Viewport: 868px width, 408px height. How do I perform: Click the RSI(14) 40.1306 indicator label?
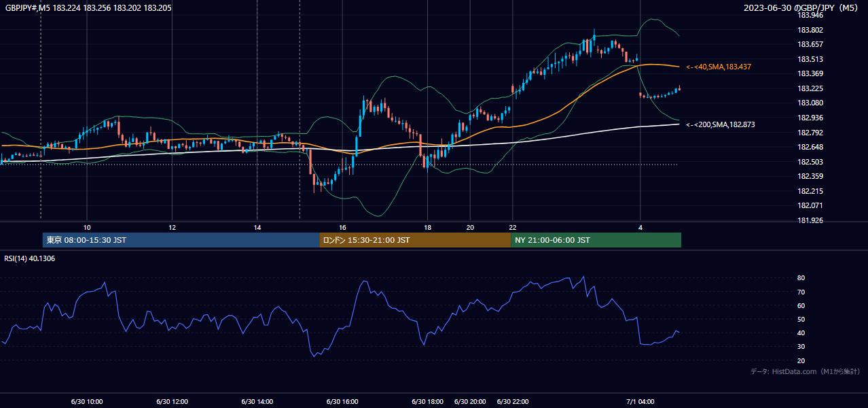(x=30, y=258)
